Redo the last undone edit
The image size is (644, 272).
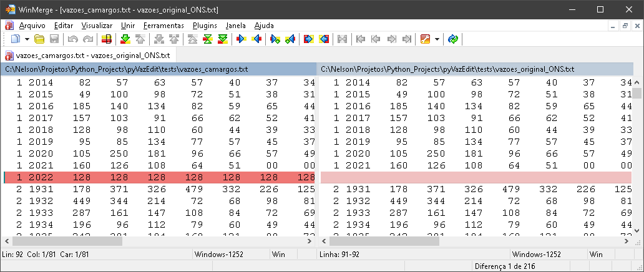pyautogui.click(x=87, y=39)
